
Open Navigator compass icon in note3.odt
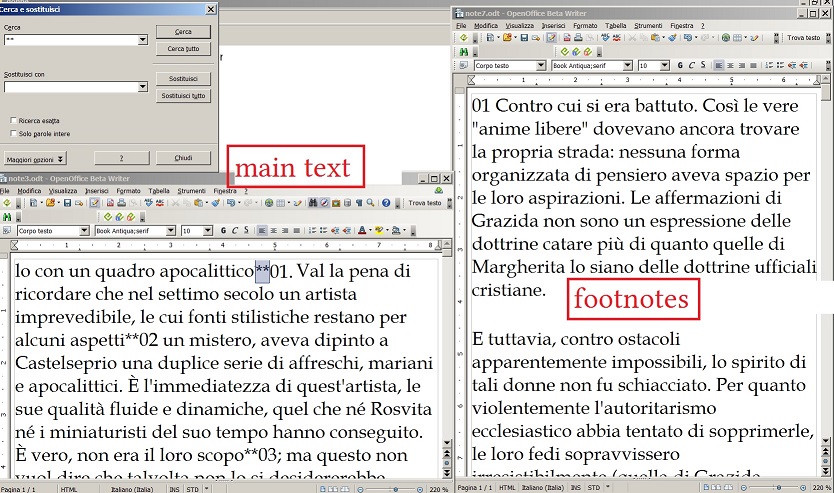(x=324, y=203)
